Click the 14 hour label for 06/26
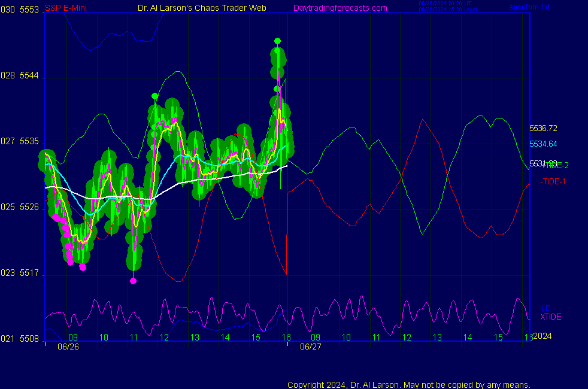Viewport: 588px width, 389px height. tap(225, 338)
